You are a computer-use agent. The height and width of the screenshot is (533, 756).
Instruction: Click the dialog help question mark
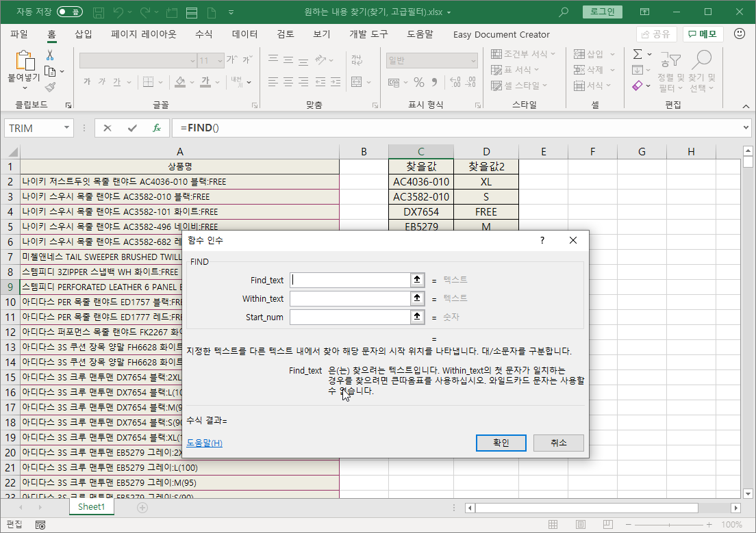point(542,240)
